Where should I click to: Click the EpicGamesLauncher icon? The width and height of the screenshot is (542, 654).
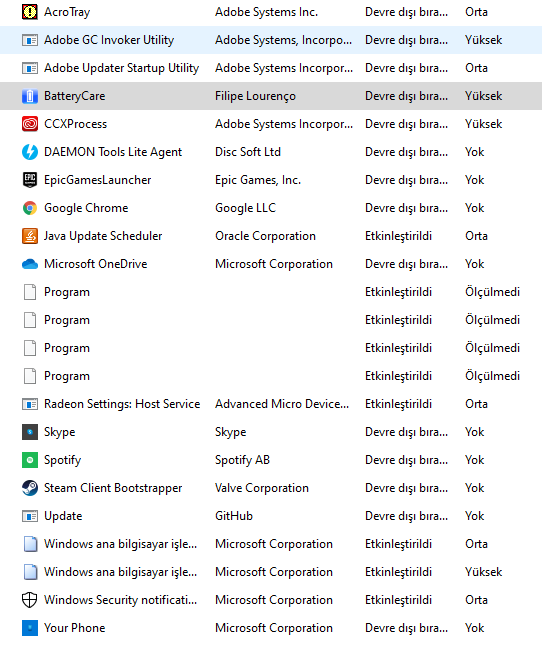tap(30, 180)
